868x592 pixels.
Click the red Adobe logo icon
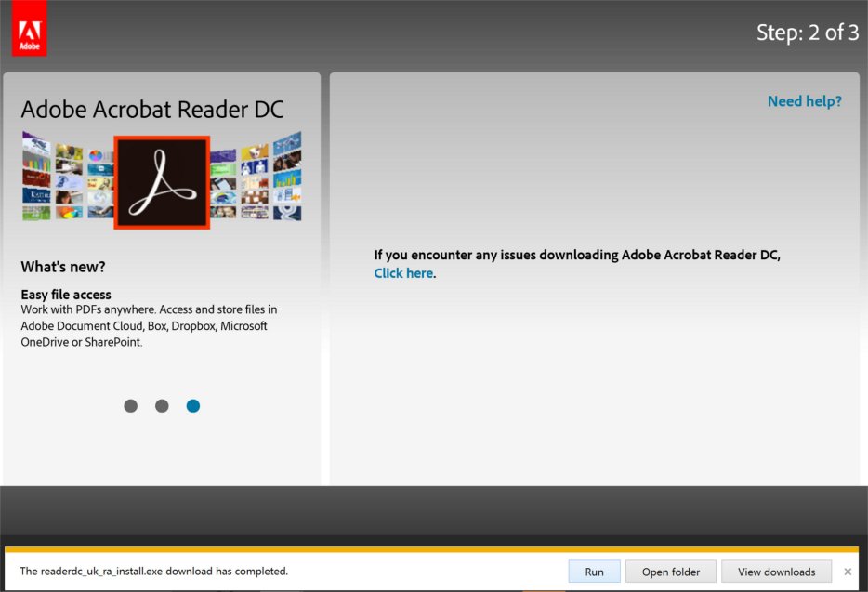pyautogui.click(x=30, y=28)
